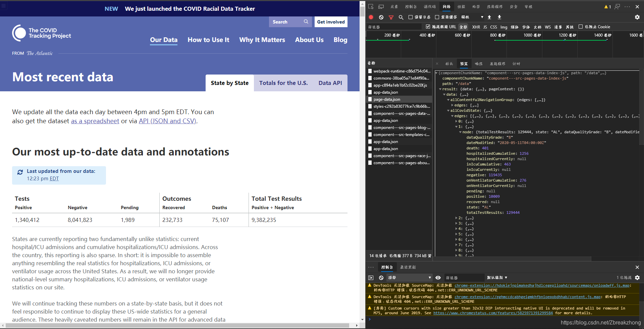Uncheck the 隐藏数据 URL checkbox
Viewport: 644px width, 329px height.
click(428, 27)
